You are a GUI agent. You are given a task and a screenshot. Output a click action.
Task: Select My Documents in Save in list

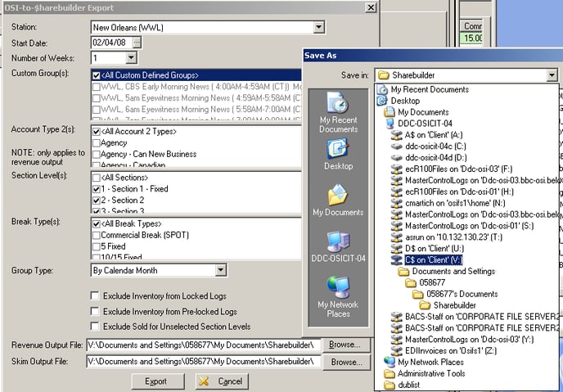tap(417, 112)
